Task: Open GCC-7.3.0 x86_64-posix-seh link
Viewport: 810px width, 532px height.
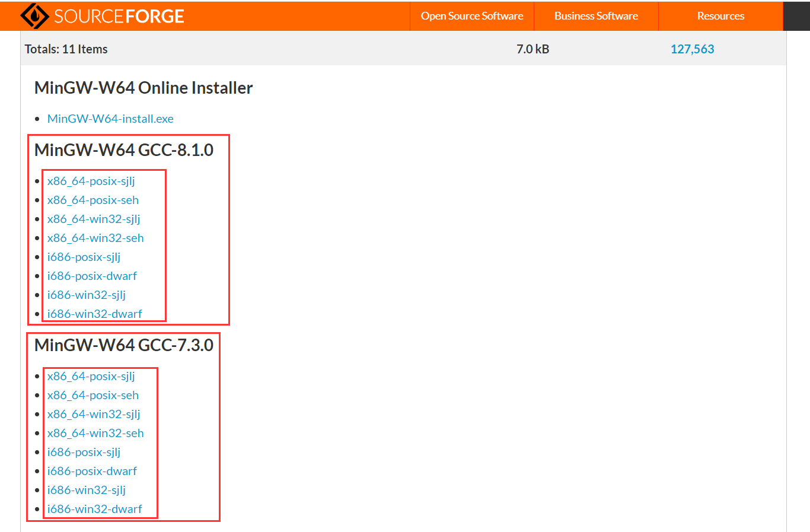Action: point(93,395)
